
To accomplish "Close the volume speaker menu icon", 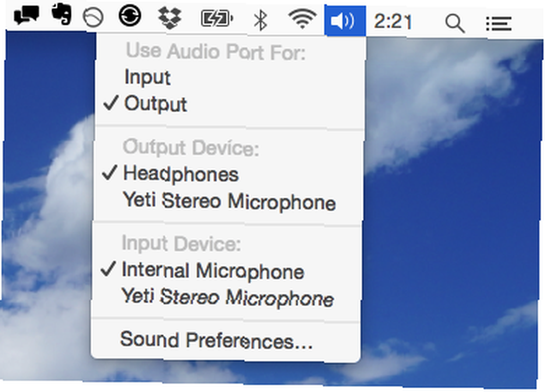I will 345,21.
